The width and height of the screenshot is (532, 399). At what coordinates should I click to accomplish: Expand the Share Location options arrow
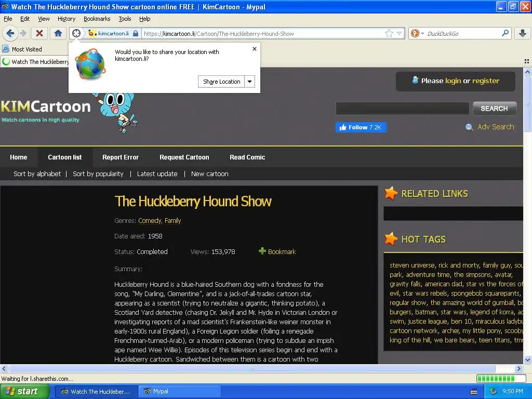250,82
